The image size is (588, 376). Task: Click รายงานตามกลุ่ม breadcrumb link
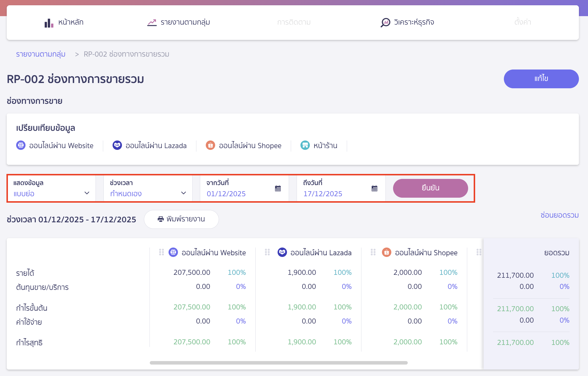tap(41, 54)
